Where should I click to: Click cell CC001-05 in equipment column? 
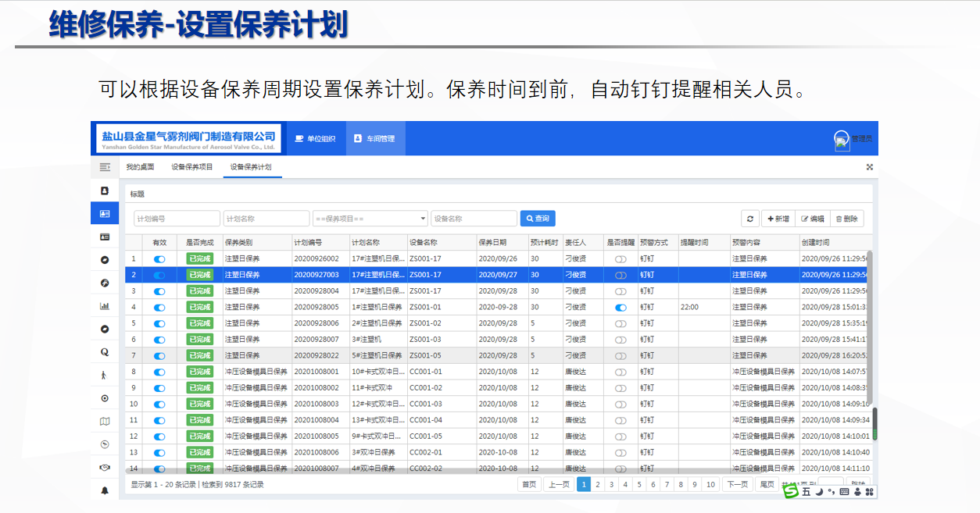[442, 436]
